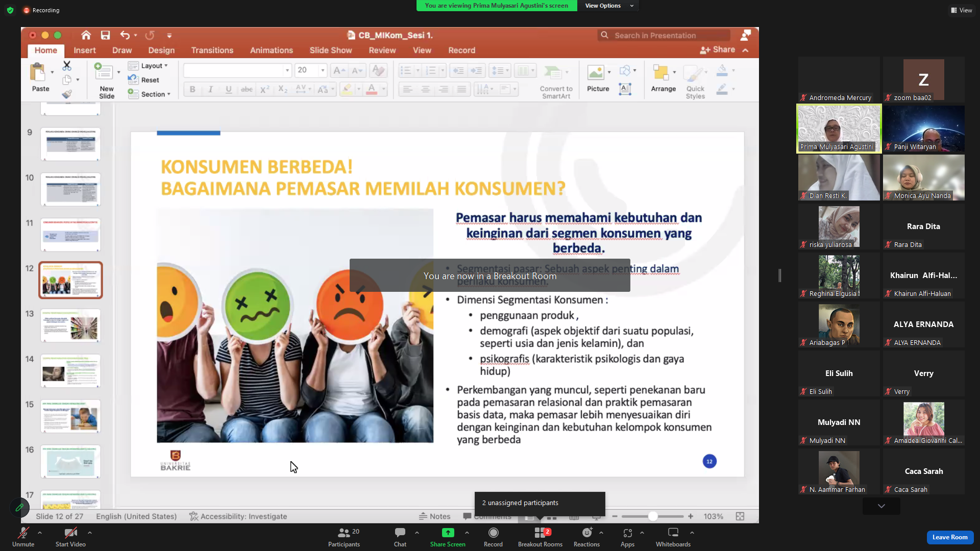980x551 pixels.
Task: Click the Cut scissors icon
Action: [x=67, y=66]
